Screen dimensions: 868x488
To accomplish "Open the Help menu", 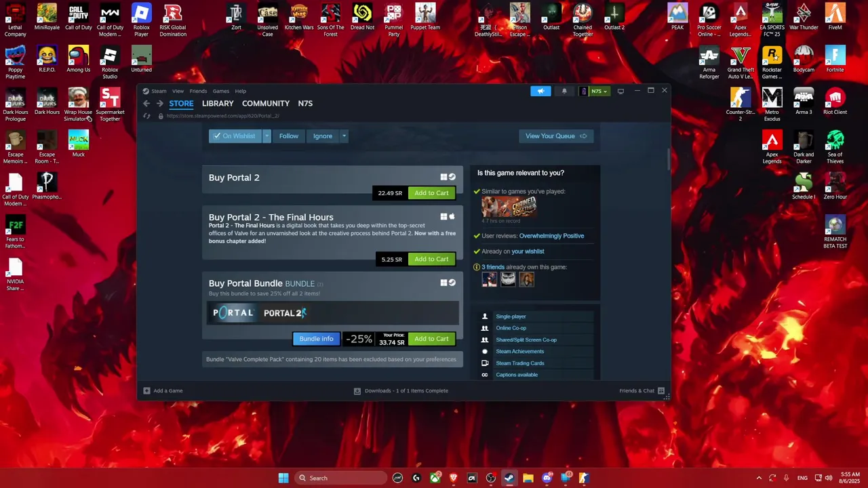I will click(241, 91).
